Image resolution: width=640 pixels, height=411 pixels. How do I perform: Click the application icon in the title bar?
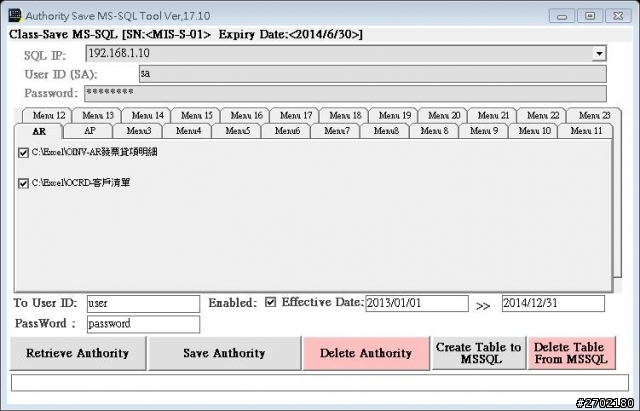pos(15,16)
